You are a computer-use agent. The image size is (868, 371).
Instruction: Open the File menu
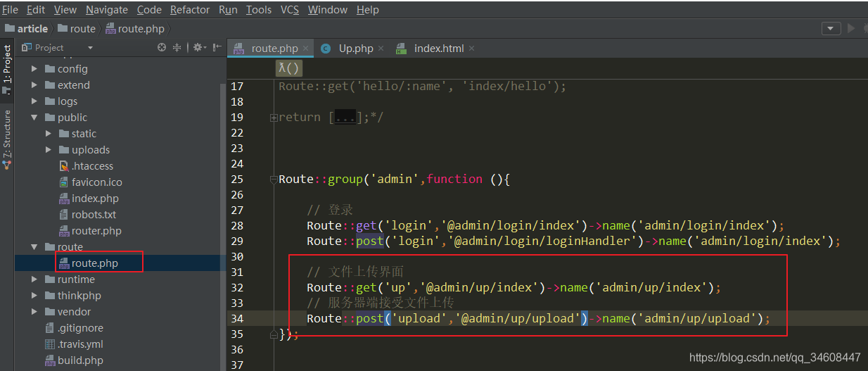(10, 10)
